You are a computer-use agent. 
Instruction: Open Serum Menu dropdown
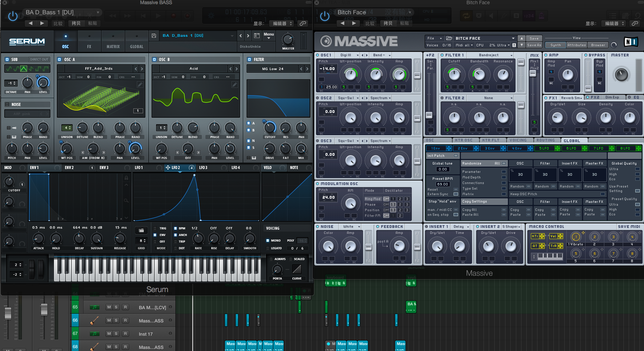point(269,35)
